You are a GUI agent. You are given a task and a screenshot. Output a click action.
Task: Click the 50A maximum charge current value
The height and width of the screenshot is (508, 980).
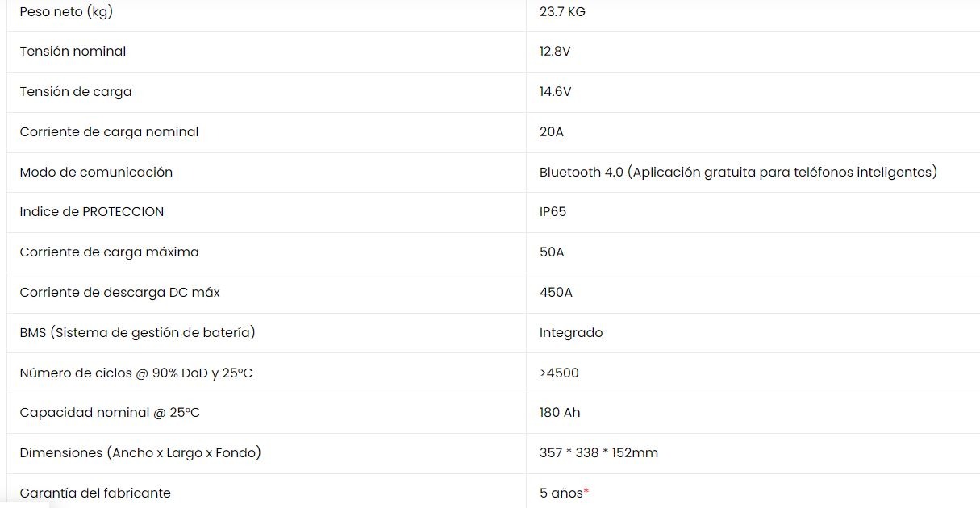(x=552, y=252)
